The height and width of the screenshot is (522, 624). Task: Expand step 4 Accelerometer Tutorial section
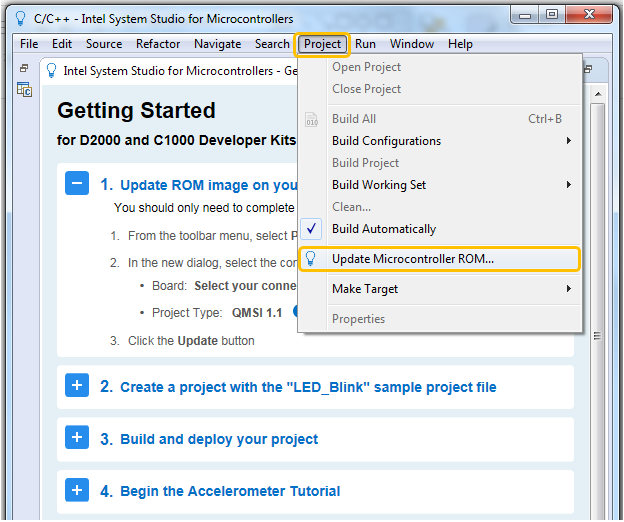[77, 490]
